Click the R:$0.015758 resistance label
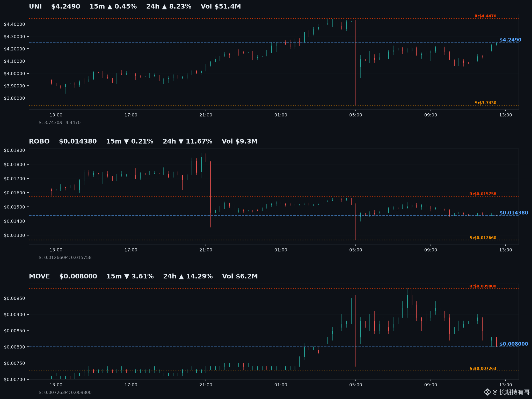532x399 pixels. (483, 194)
